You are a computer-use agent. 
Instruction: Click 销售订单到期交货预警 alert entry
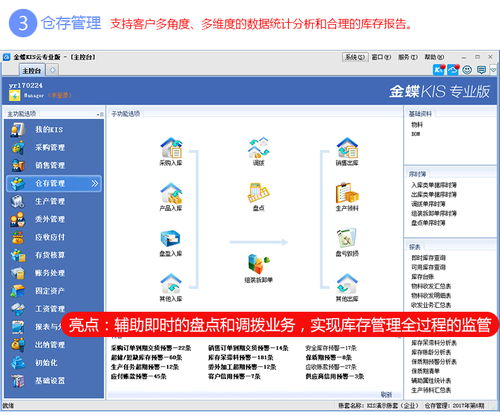[x=248, y=348]
